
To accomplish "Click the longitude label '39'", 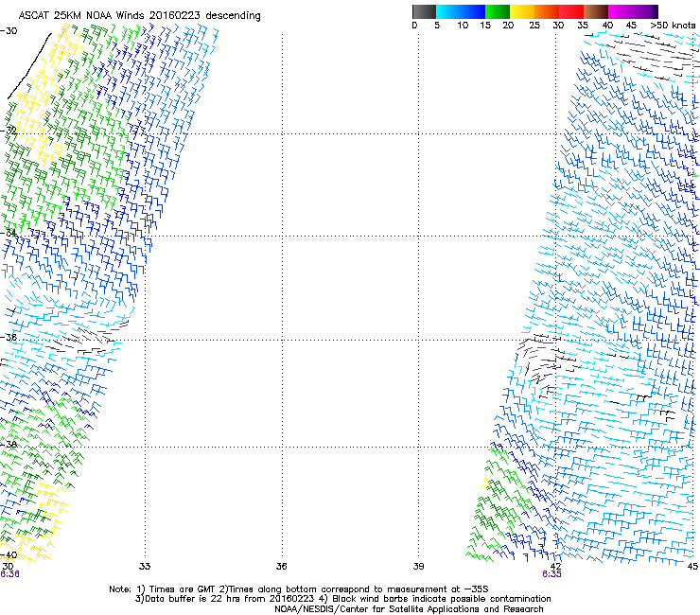I will pos(418,567).
